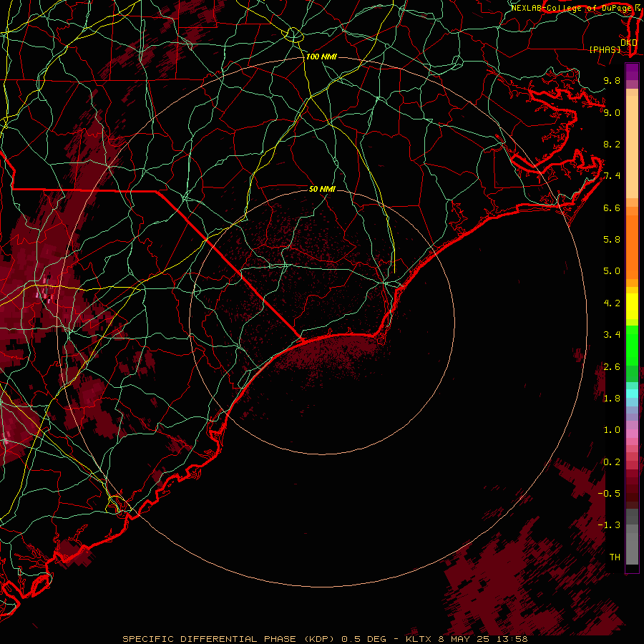Click the '7.4' color scale value

pos(612,176)
